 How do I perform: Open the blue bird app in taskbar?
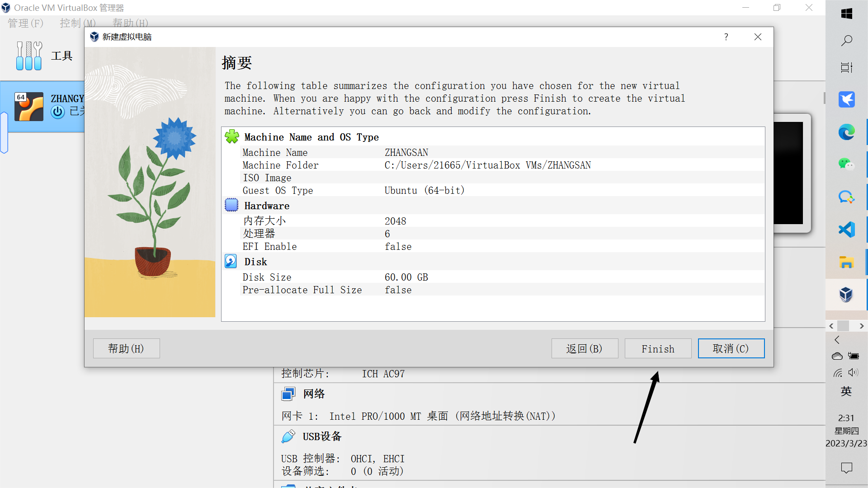(x=847, y=99)
